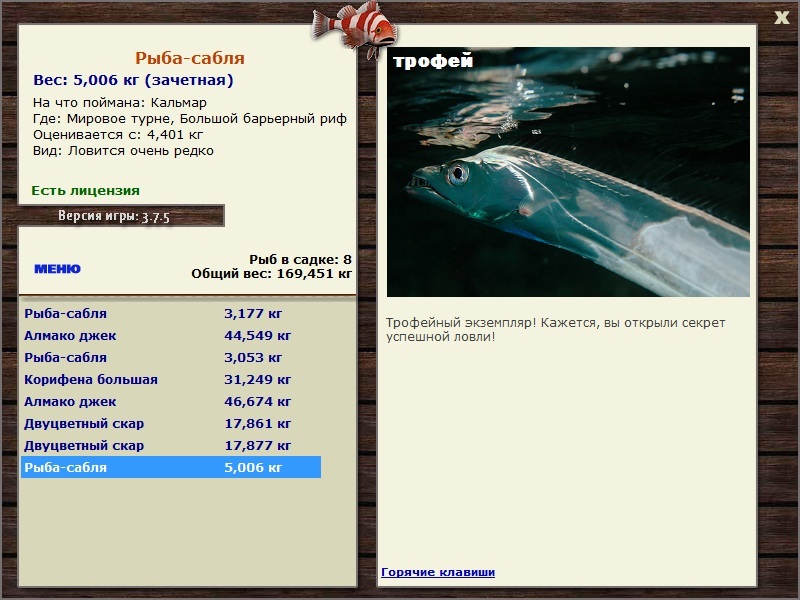Select Рыба-сабля 3,177 кг row
The height and width of the screenshot is (600, 800).
[171, 313]
